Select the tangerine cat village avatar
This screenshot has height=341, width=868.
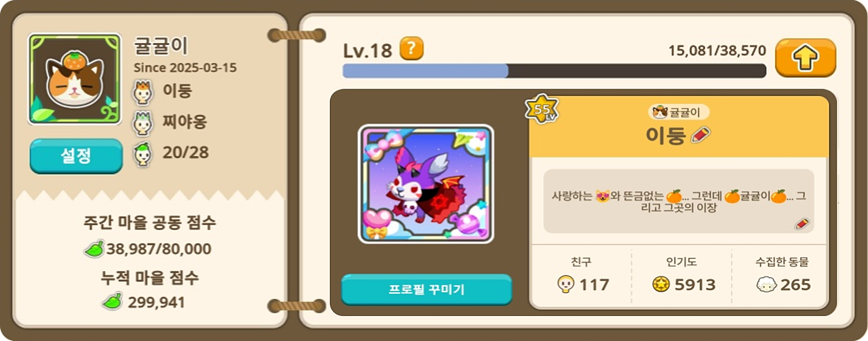point(75,79)
